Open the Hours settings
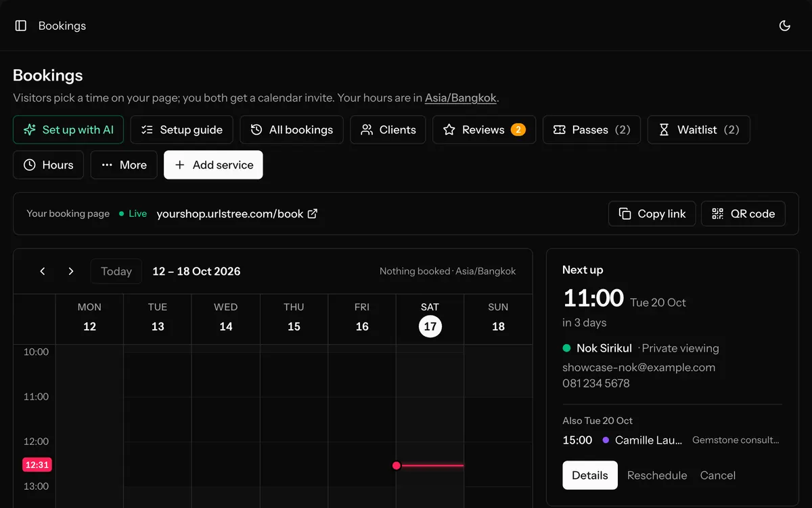The image size is (812, 508). [x=48, y=165]
